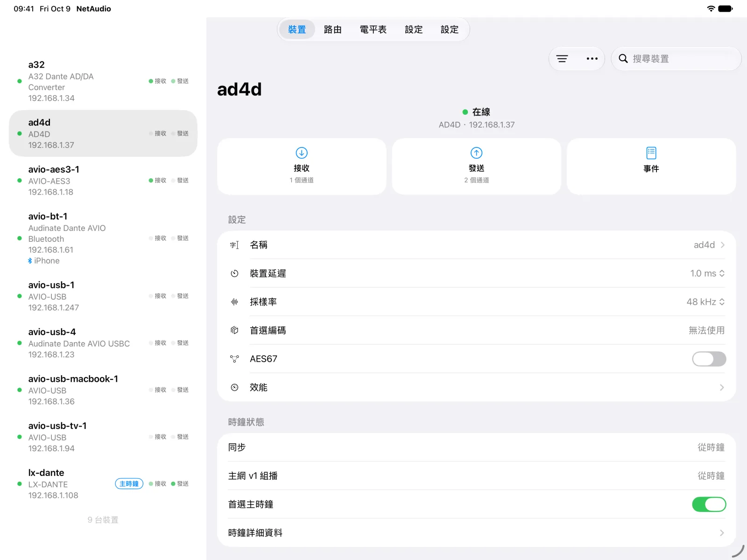Click the 首選編碼 icon
747x560 pixels.
[234, 330]
